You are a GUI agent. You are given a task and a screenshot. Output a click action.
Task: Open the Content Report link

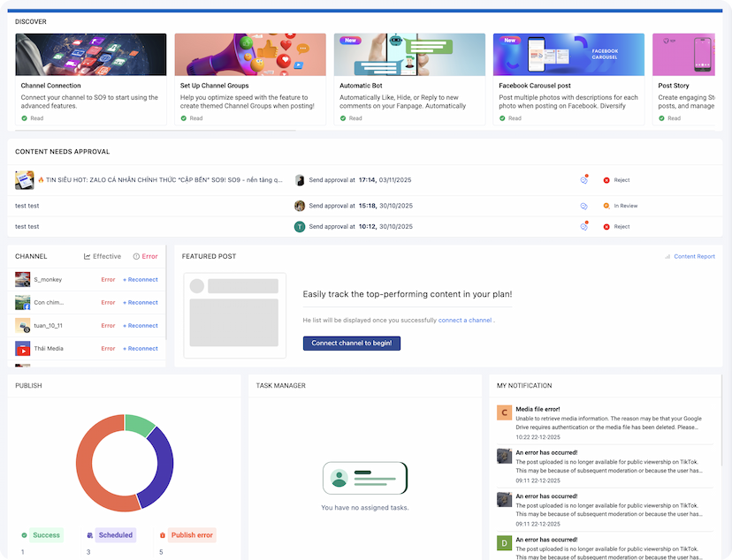694,256
